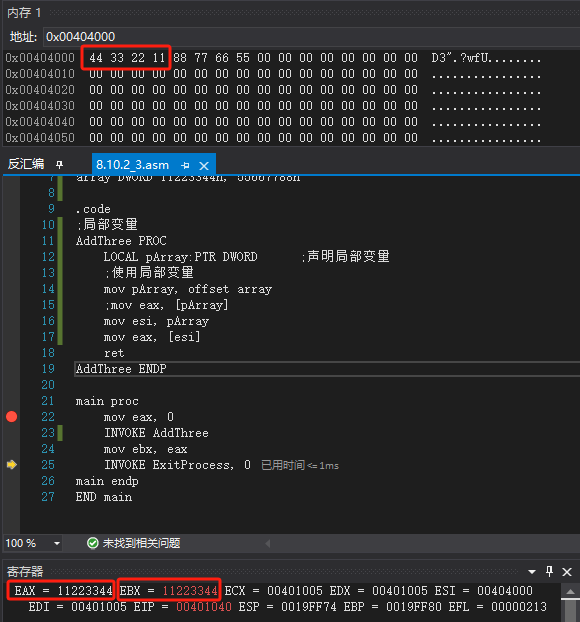Click the END main line

pyautogui.click(x=104, y=497)
